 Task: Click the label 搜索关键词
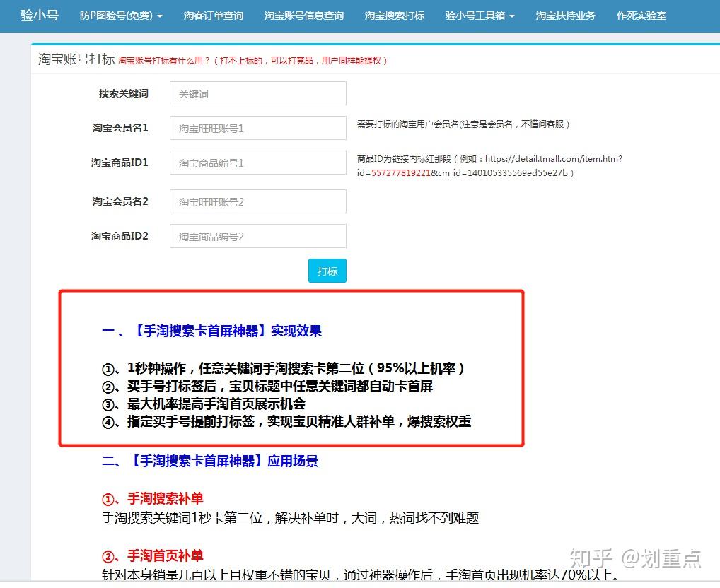point(124,93)
